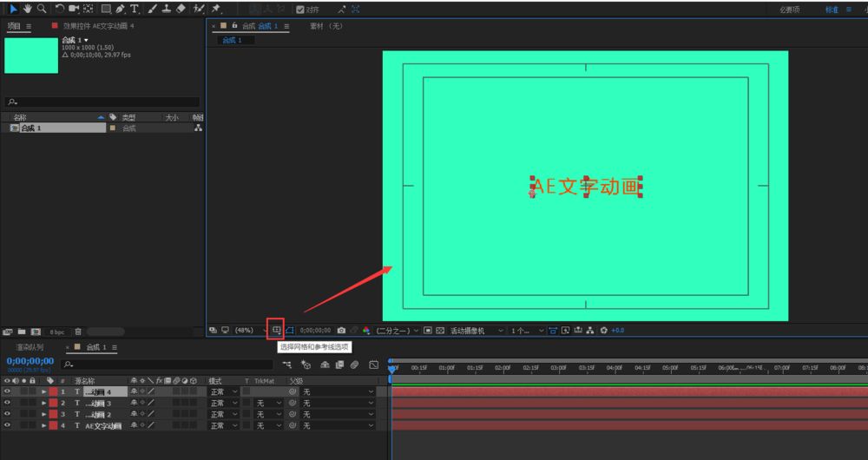
Task: Enable motion blur icon in timeline
Action: point(354,365)
